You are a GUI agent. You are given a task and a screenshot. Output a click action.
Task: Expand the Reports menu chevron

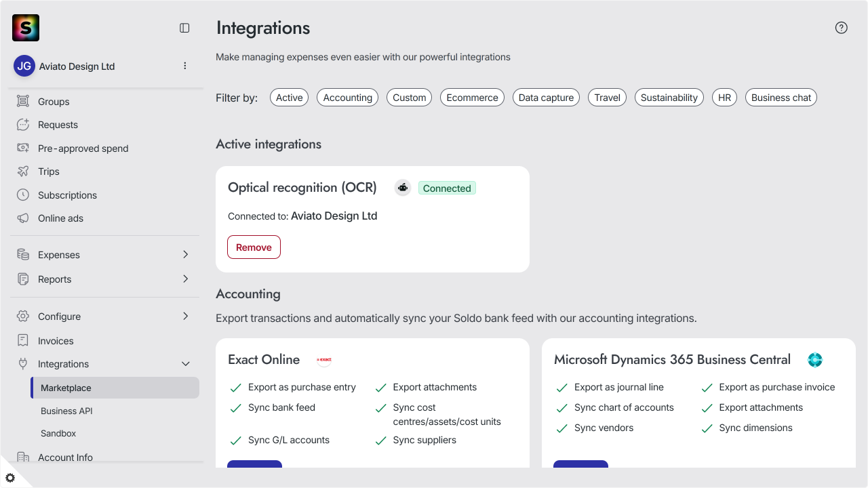click(x=186, y=279)
